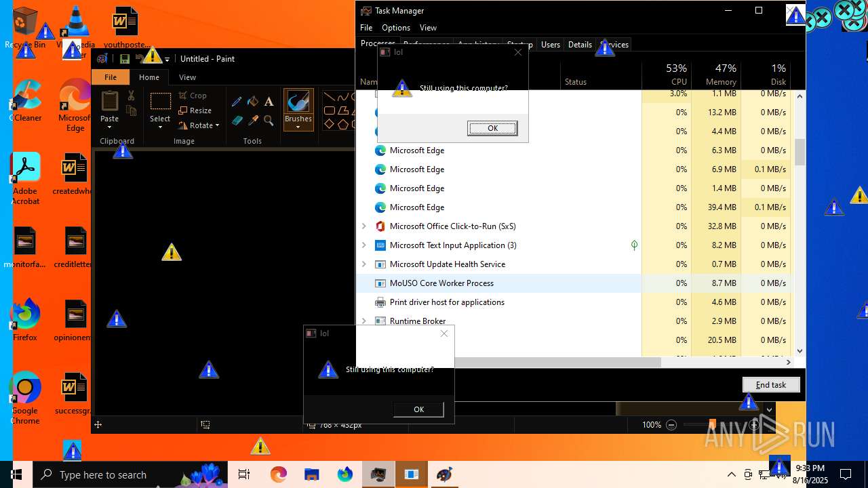
Task: Open File Explorer from the taskbar
Action: (311, 474)
